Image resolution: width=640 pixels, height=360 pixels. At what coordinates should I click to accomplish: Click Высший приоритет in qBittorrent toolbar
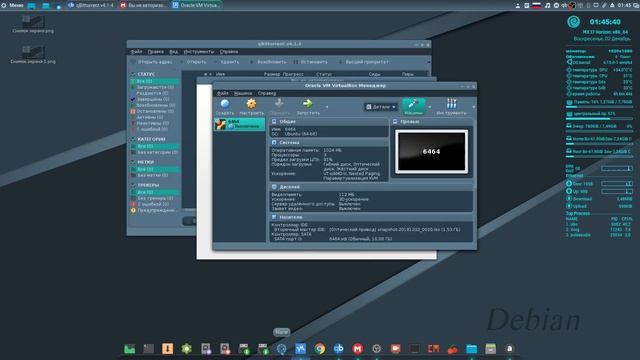tap(363, 62)
